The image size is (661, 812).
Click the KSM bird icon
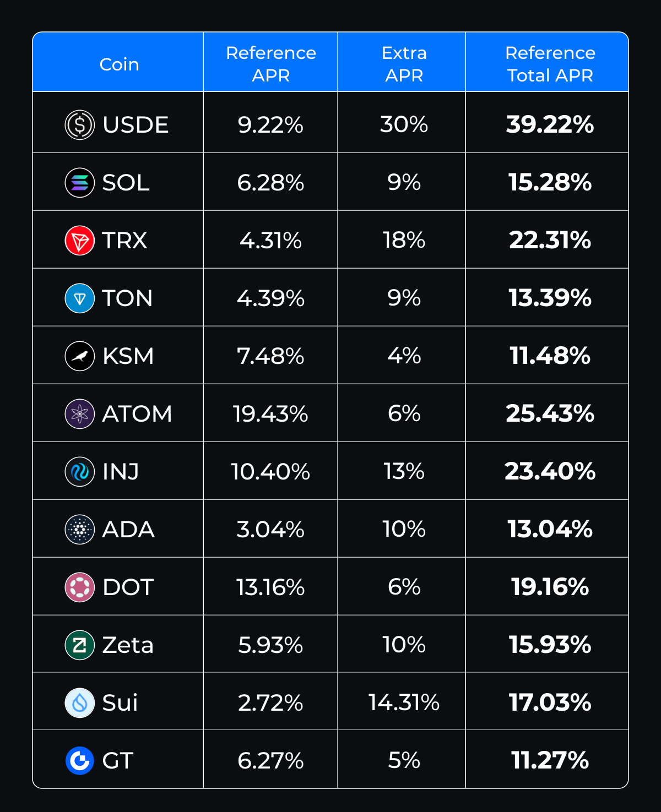80,356
